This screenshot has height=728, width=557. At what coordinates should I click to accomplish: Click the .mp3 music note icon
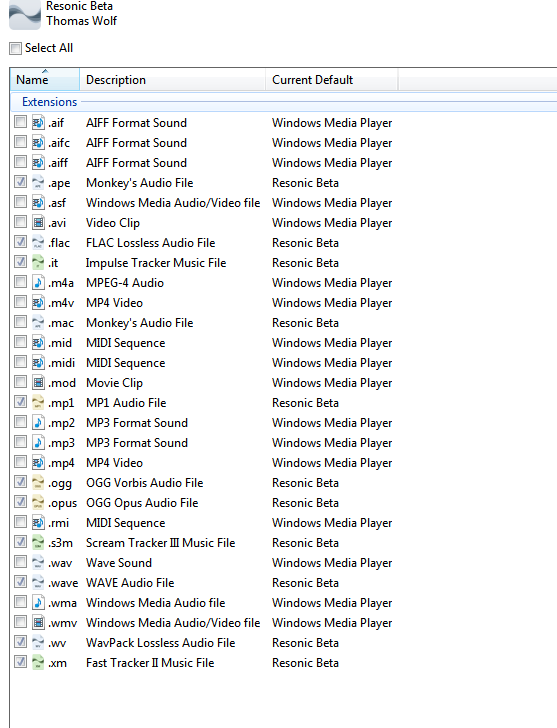38,442
